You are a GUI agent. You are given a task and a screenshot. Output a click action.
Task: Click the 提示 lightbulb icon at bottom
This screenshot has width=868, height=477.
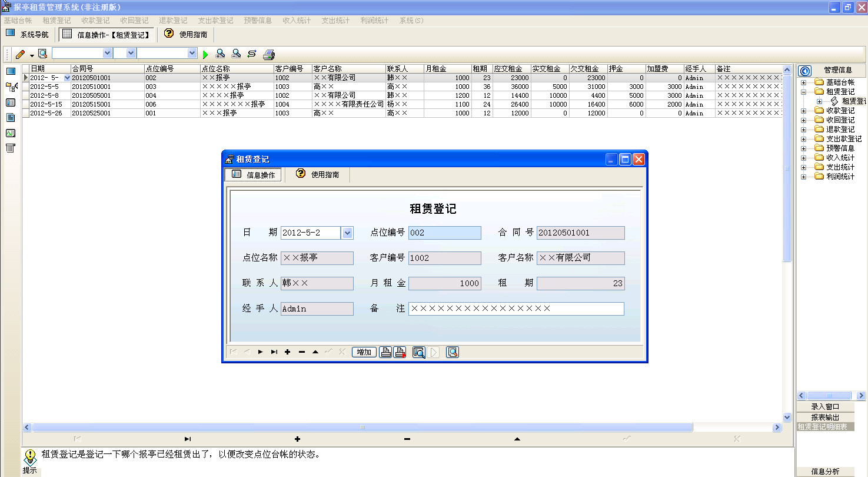(x=31, y=456)
